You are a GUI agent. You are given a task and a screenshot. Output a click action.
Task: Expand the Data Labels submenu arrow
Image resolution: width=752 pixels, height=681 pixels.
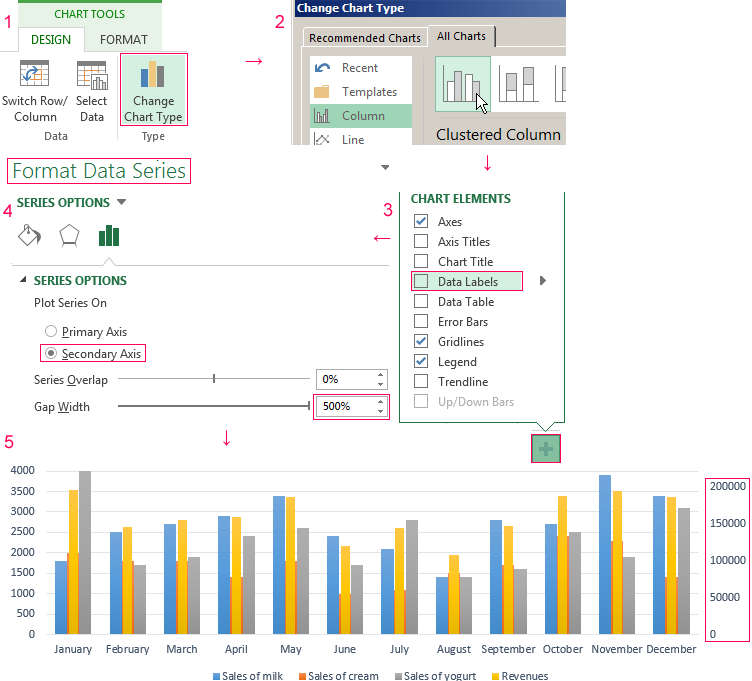tap(543, 281)
